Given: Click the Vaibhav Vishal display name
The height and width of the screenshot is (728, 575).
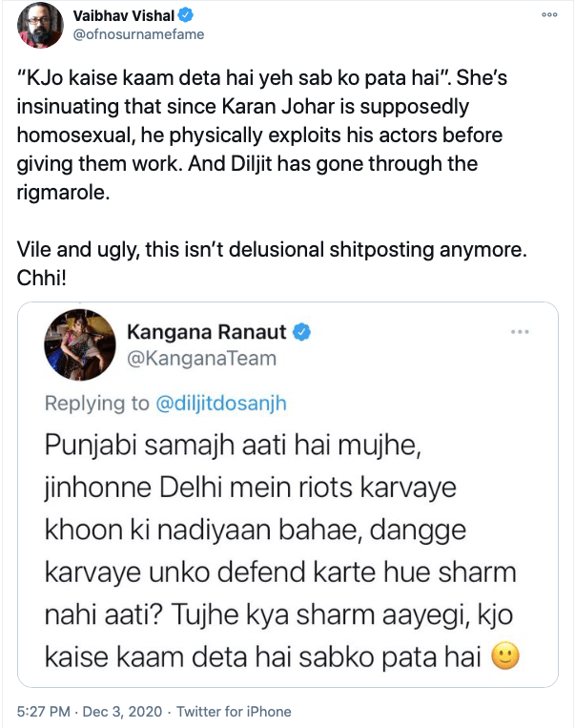Looking at the screenshot, I should 119,16.
